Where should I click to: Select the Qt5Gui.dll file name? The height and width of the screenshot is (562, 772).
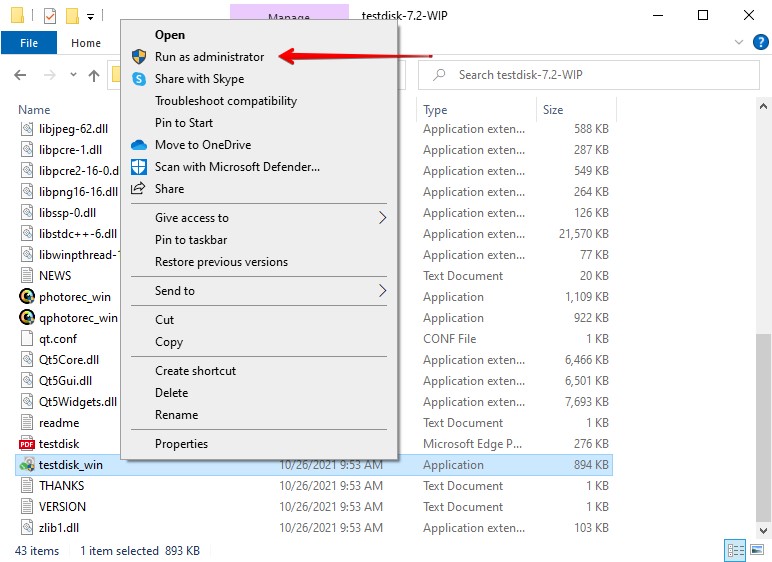pyautogui.click(x=65, y=381)
